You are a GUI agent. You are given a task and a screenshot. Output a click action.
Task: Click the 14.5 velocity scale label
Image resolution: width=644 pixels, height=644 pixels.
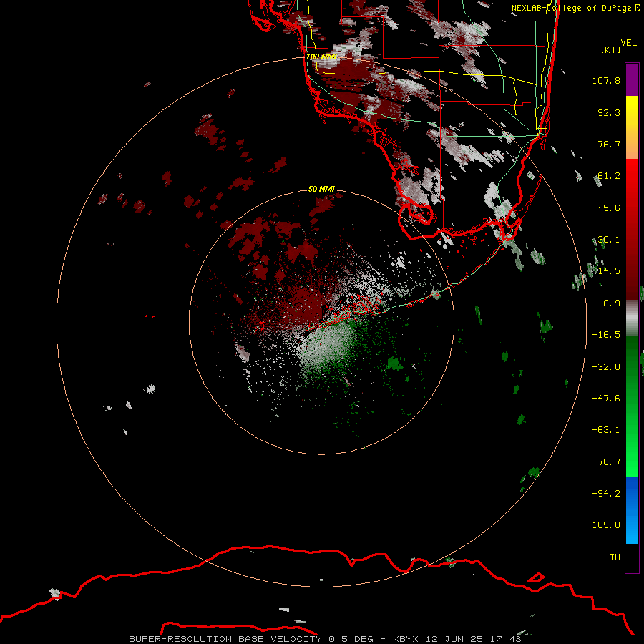pos(609,271)
